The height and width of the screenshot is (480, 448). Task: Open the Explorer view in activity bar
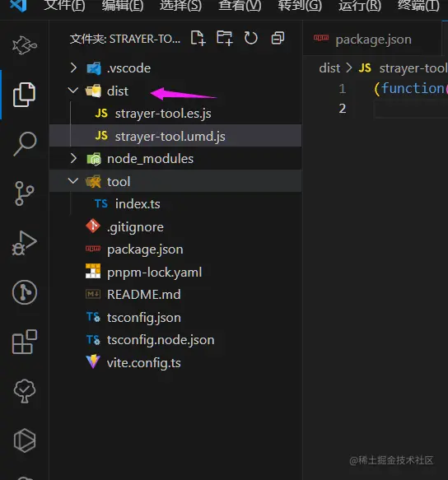tap(24, 95)
